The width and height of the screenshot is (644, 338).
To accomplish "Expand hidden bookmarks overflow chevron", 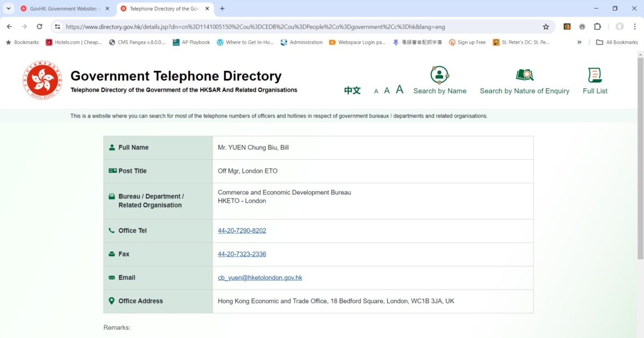I will pyautogui.click(x=579, y=42).
